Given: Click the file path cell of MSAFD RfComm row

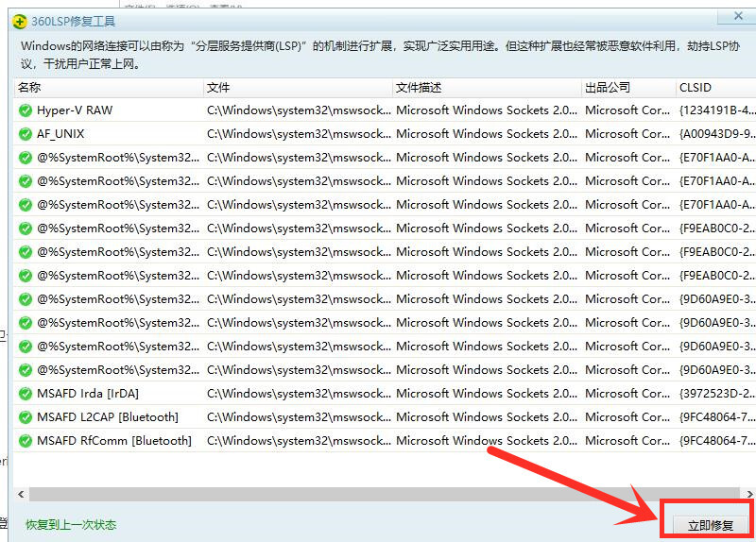Looking at the screenshot, I should (297, 441).
